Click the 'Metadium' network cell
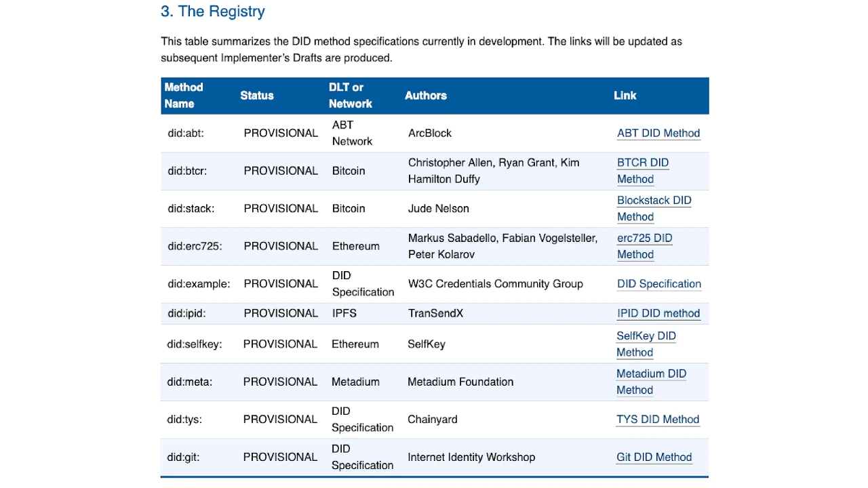 pos(355,382)
